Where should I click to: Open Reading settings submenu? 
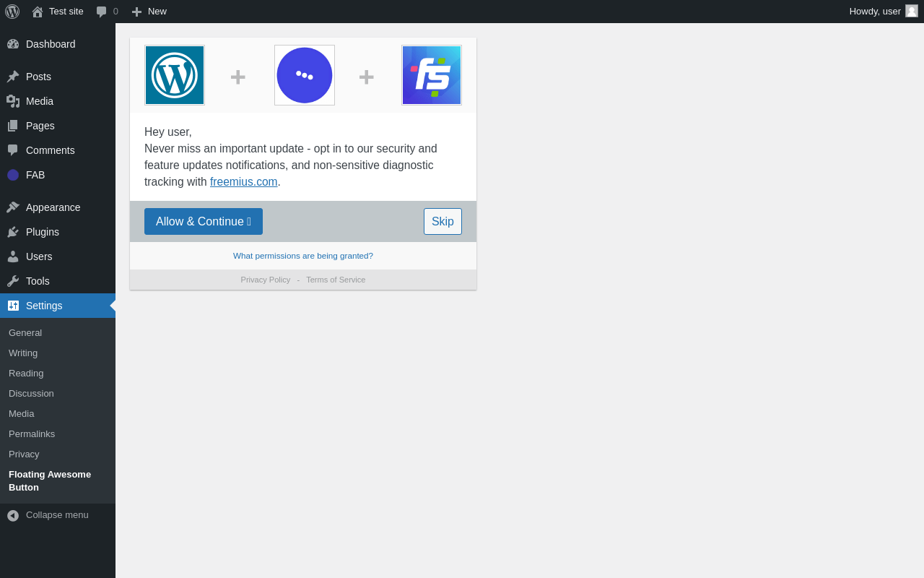[x=58, y=374]
